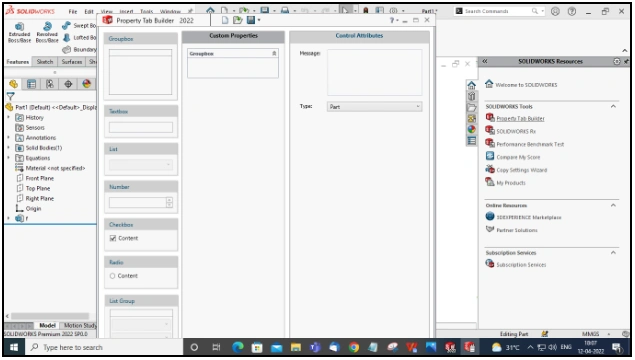Save template in Property Tab Builder

(251, 20)
